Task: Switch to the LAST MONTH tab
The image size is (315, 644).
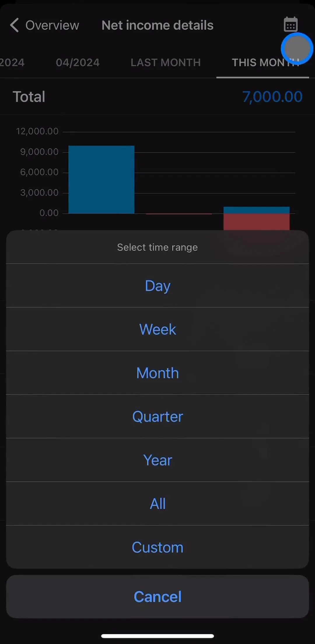Action: 166,62
